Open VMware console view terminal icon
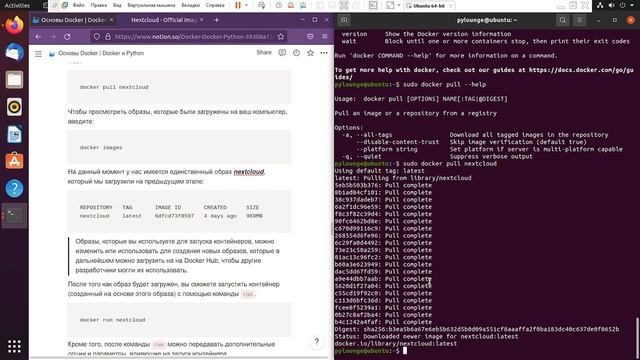The image size is (640, 360). 373,5
